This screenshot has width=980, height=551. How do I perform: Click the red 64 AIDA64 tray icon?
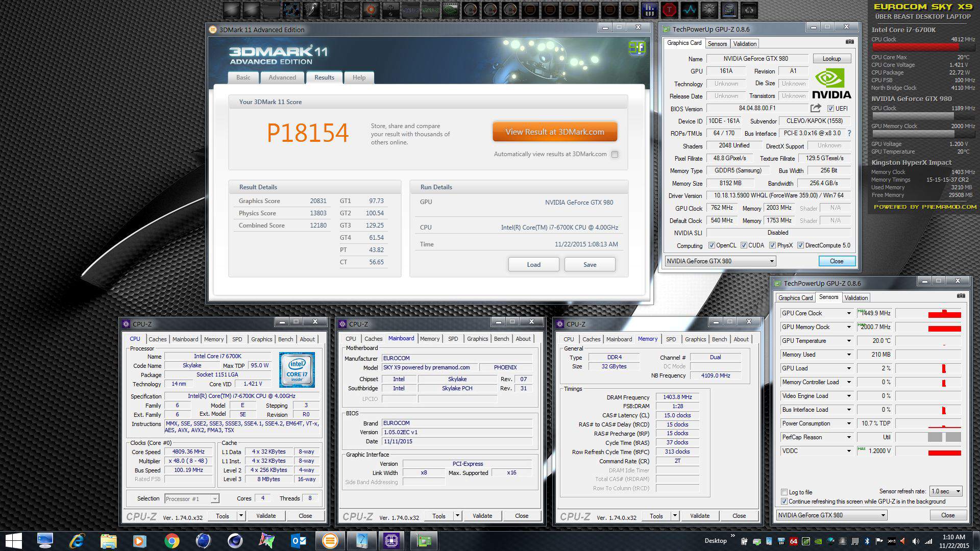(793, 541)
